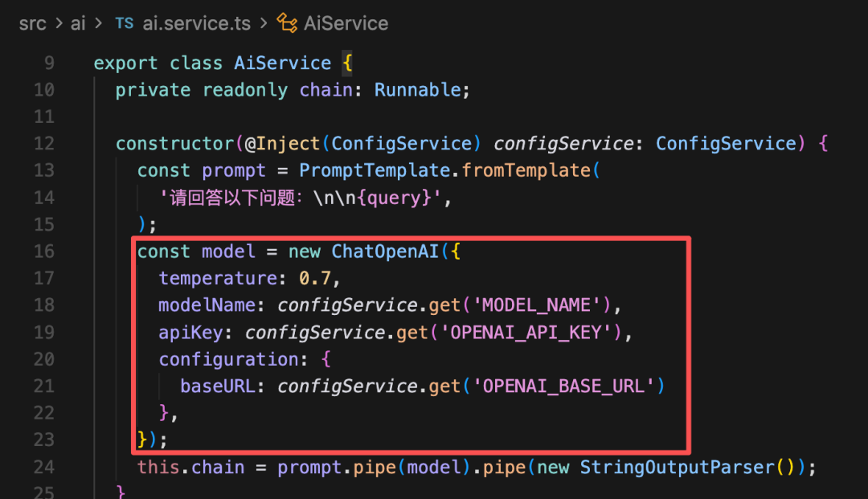
Task: Open the ai breadcrumb folder
Action: point(78,23)
